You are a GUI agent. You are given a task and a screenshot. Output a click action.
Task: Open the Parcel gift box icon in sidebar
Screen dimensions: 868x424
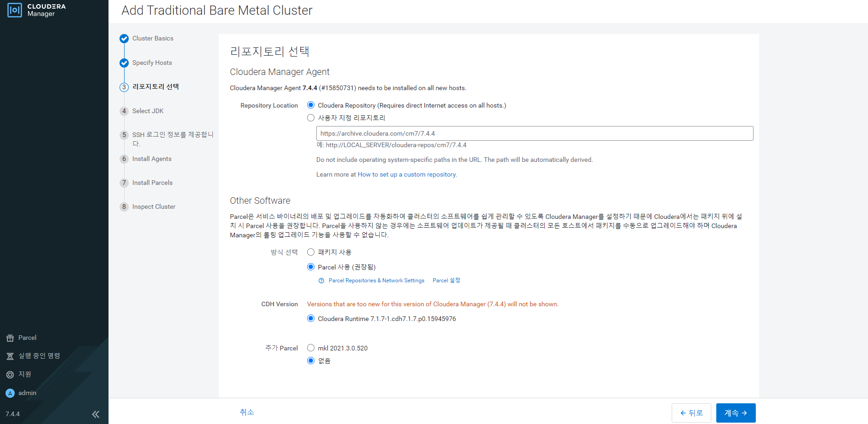tap(10, 338)
